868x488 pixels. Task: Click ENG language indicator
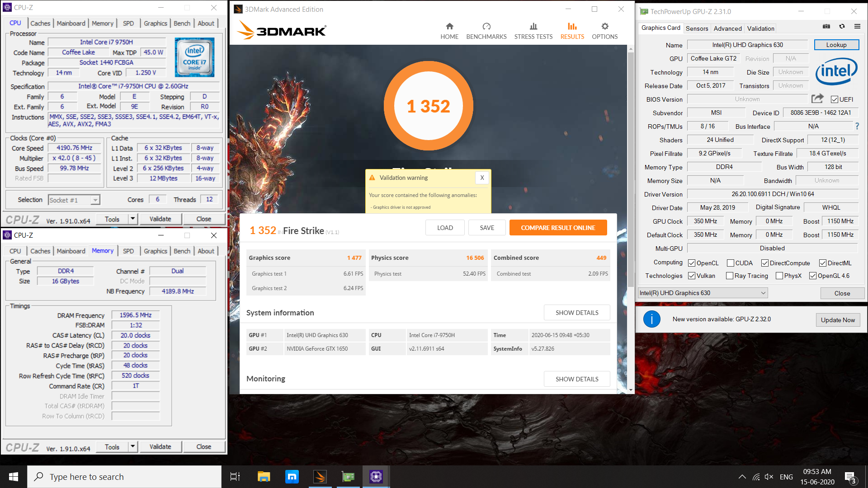coord(786,477)
